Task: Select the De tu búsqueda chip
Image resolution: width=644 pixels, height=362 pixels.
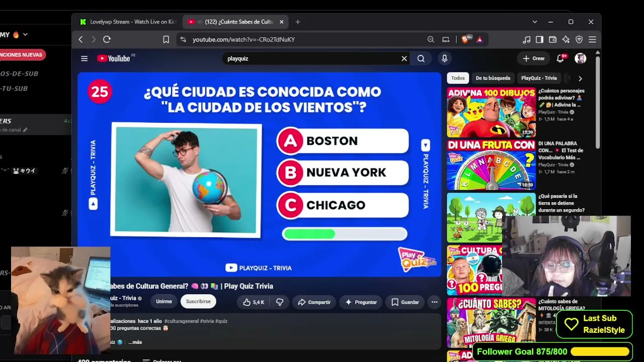Action: tap(493, 78)
